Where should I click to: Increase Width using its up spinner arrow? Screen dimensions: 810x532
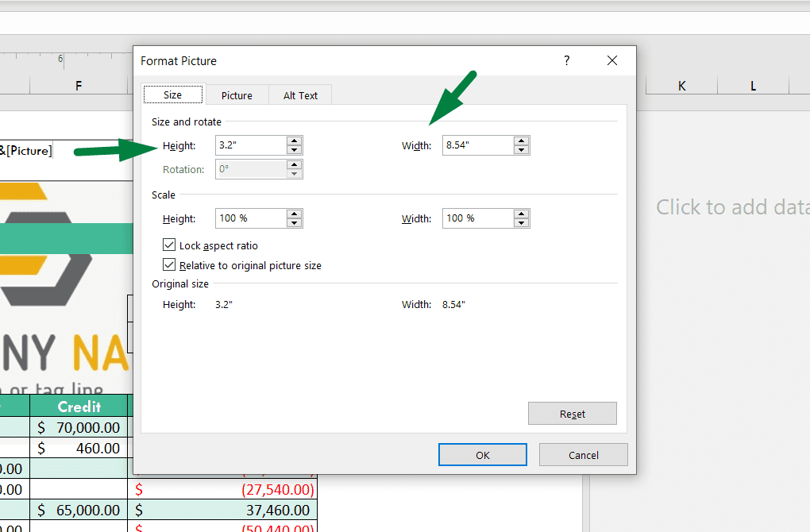click(522, 141)
